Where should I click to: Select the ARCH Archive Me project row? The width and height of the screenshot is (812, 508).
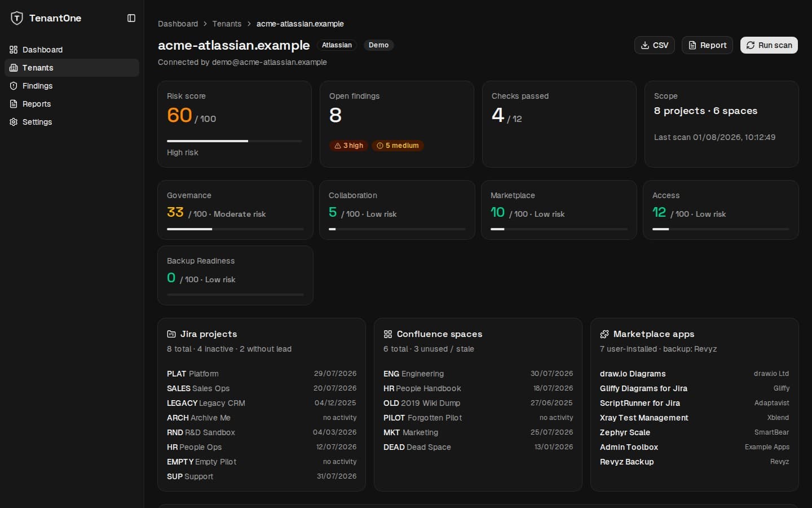point(262,418)
